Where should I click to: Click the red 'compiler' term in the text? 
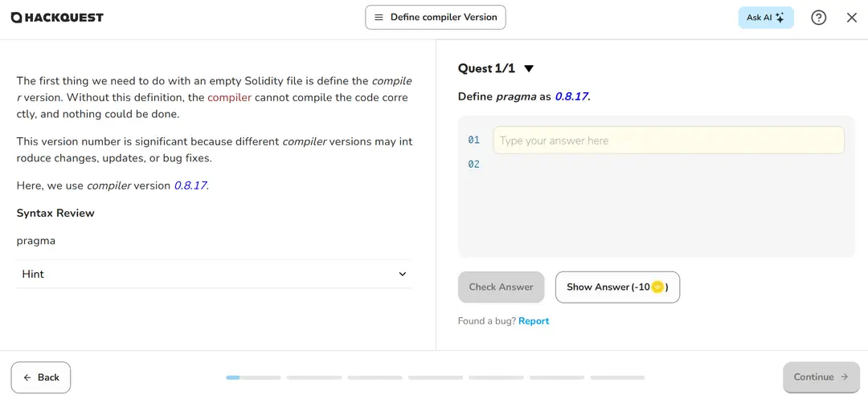[229, 98]
